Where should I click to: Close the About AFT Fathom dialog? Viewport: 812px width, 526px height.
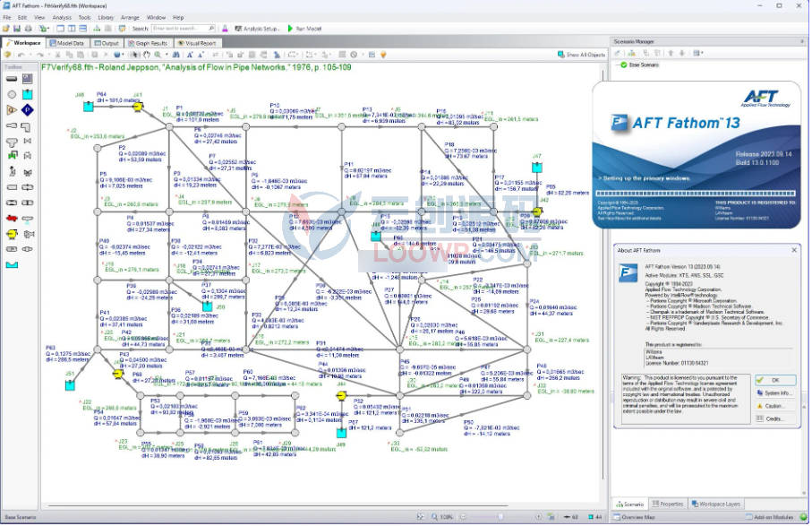(794, 250)
